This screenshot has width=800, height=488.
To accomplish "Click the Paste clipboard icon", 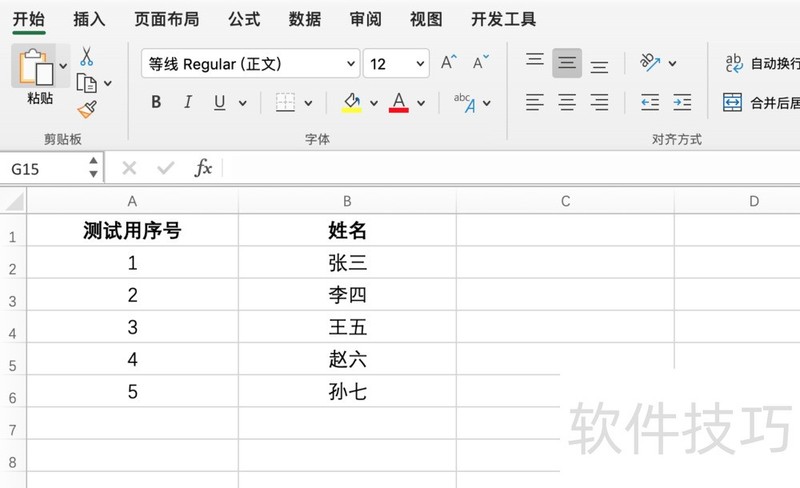I will (36, 67).
